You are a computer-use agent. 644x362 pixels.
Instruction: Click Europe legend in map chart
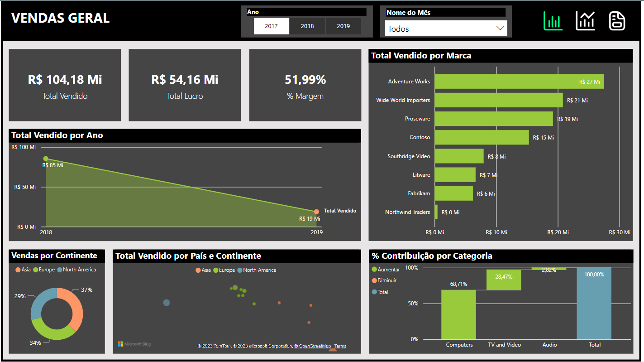[x=224, y=270]
